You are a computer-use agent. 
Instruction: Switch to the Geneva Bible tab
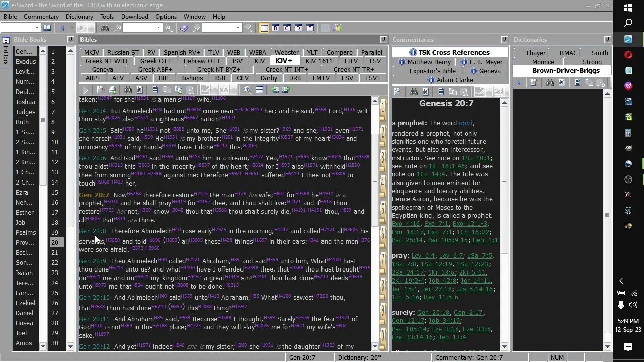tap(103, 70)
